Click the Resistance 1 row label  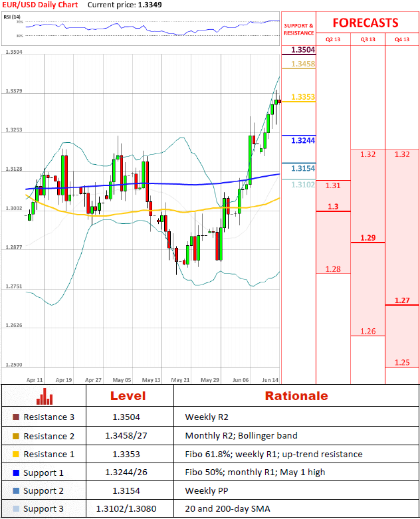click(x=49, y=454)
